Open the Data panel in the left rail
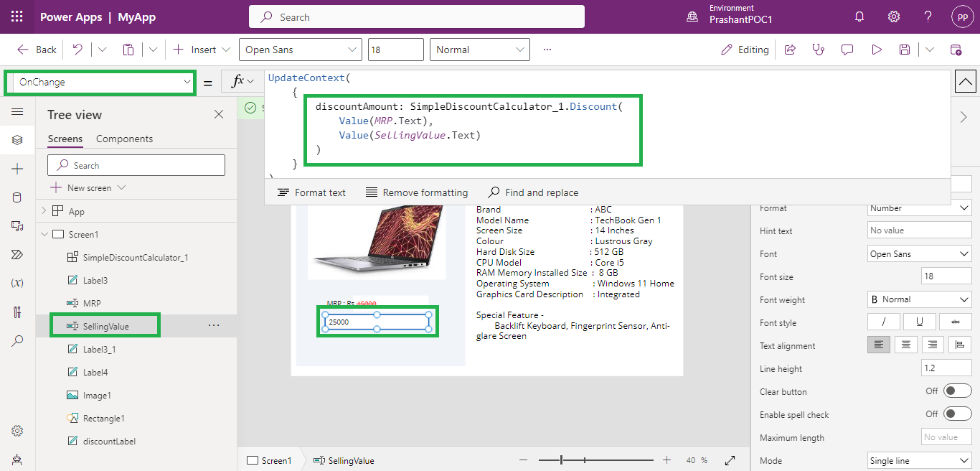The height and width of the screenshot is (471, 980). (x=17, y=197)
